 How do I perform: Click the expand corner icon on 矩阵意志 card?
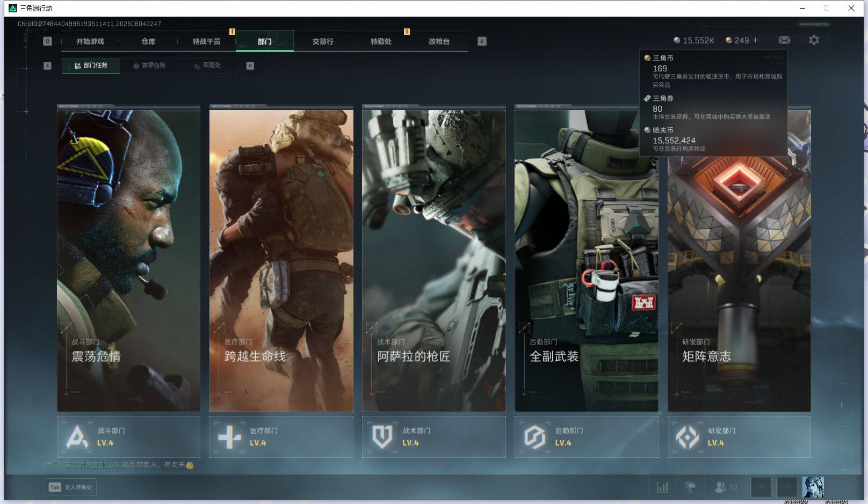coord(677,327)
